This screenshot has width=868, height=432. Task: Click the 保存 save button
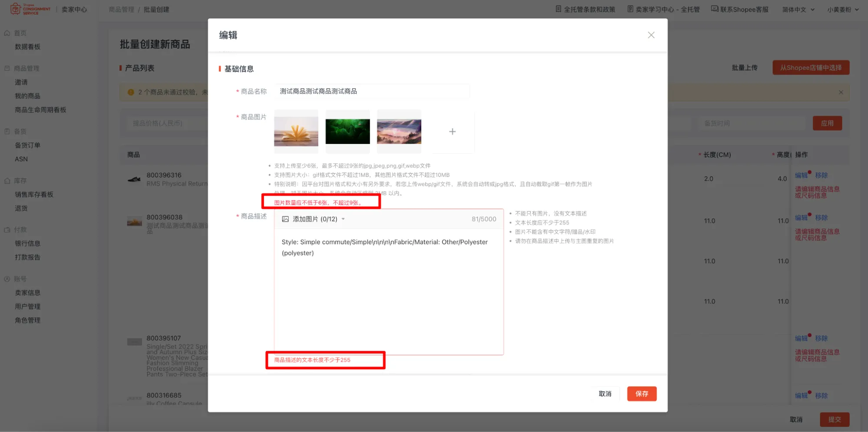pyautogui.click(x=642, y=393)
